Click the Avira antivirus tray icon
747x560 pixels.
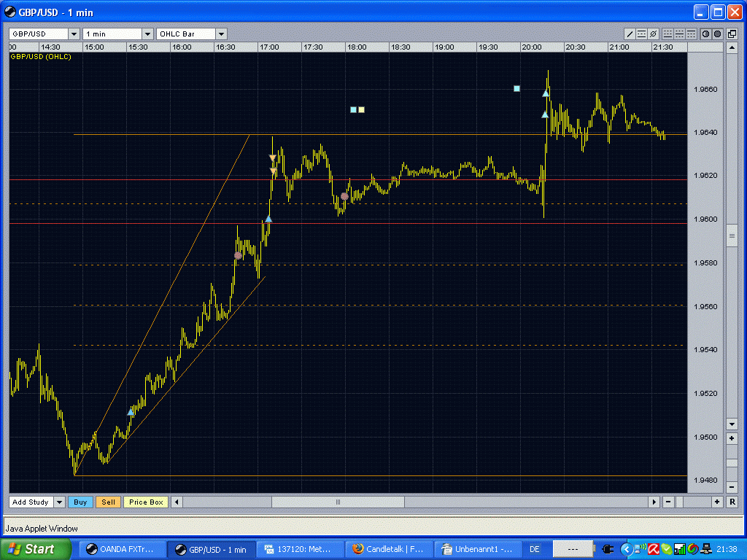pyautogui.click(x=654, y=549)
